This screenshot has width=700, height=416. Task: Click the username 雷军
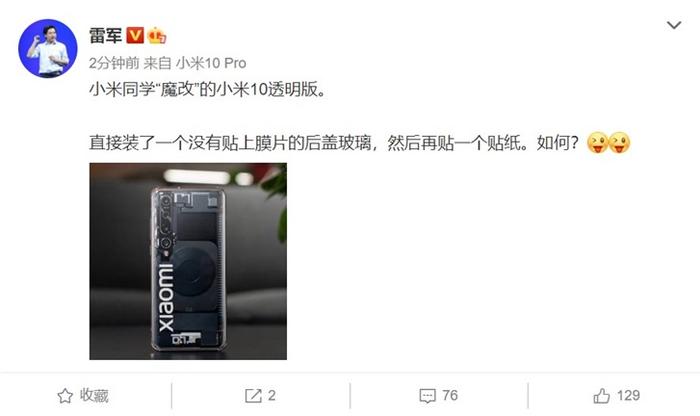tap(105, 36)
